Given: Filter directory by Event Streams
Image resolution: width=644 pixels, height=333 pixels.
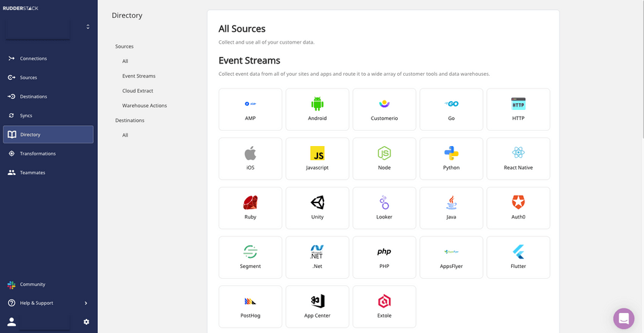Looking at the screenshot, I should pyautogui.click(x=139, y=76).
